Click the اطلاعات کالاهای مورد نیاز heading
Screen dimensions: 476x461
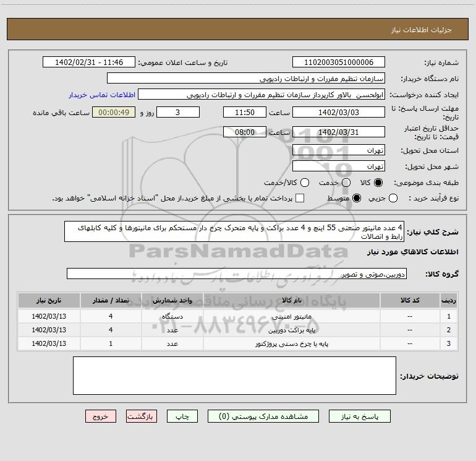tap(412, 252)
